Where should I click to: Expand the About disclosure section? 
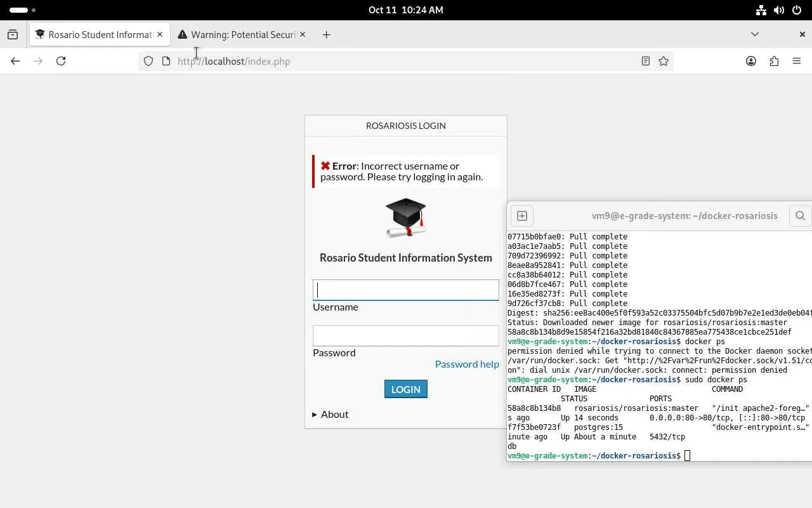pyautogui.click(x=331, y=414)
